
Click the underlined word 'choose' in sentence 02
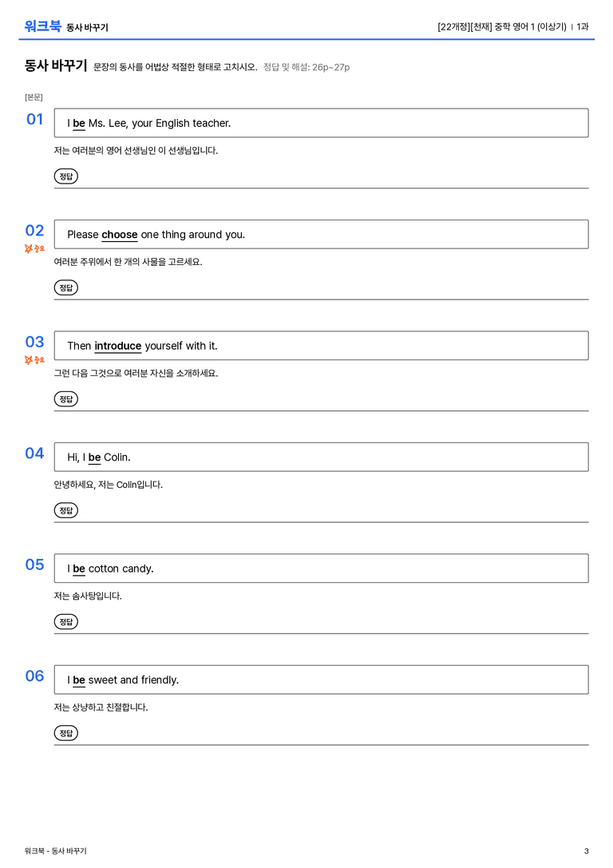pyautogui.click(x=120, y=235)
